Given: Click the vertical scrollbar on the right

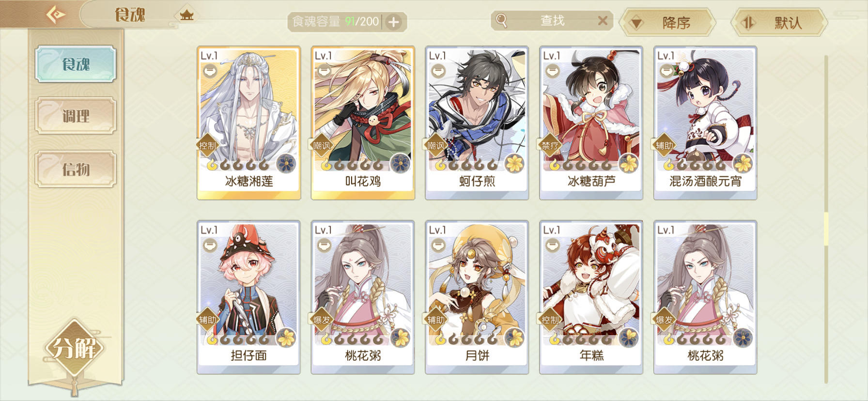Looking at the screenshot, I should [826, 220].
